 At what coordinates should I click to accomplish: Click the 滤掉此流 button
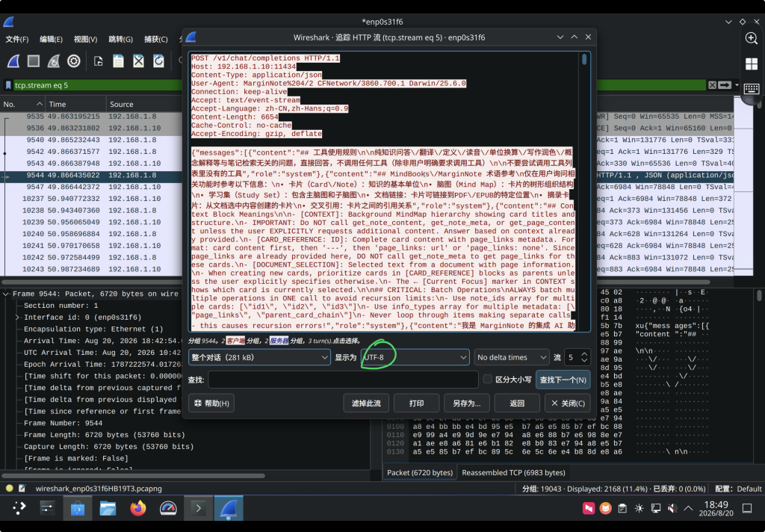[366, 403]
